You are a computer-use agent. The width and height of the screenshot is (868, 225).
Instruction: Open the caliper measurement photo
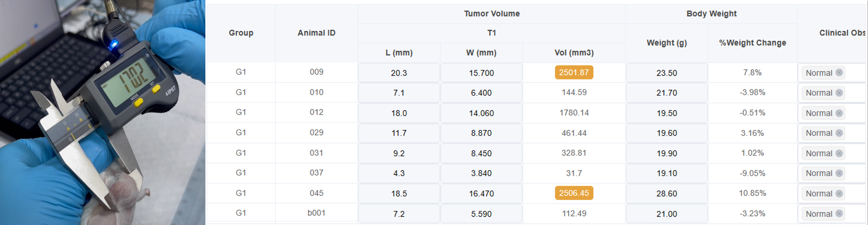(102, 112)
